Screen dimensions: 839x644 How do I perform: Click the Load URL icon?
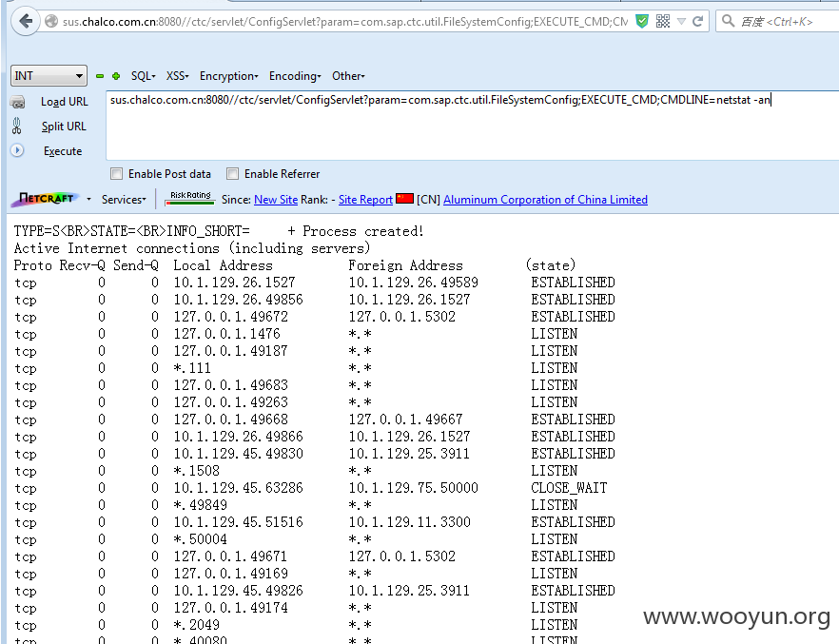pyautogui.click(x=17, y=102)
